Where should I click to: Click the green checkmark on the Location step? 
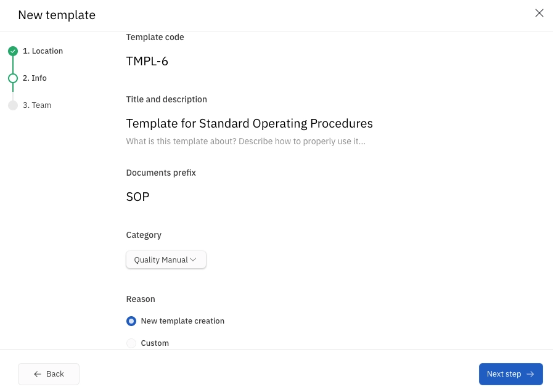click(13, 51)
